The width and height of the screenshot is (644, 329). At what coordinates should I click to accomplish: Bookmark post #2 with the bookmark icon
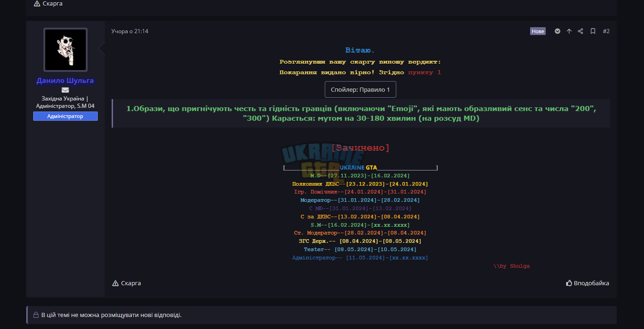click(593, 31)
